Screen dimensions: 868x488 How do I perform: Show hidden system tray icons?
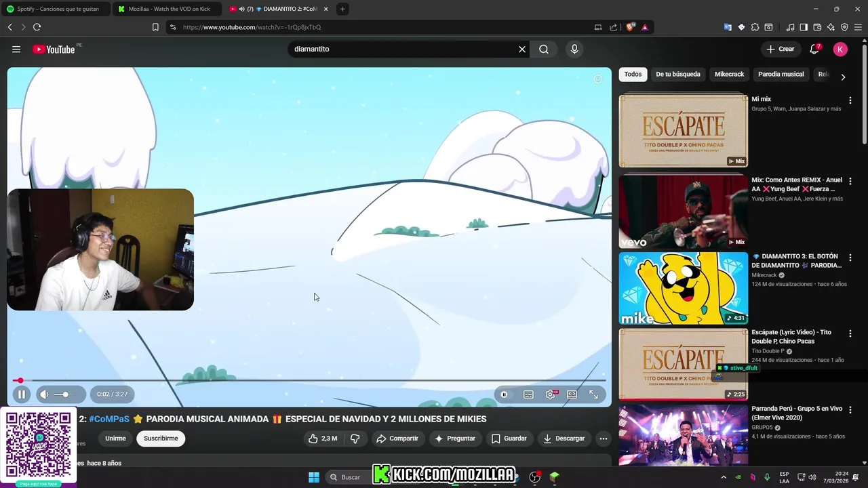[724, 477]
